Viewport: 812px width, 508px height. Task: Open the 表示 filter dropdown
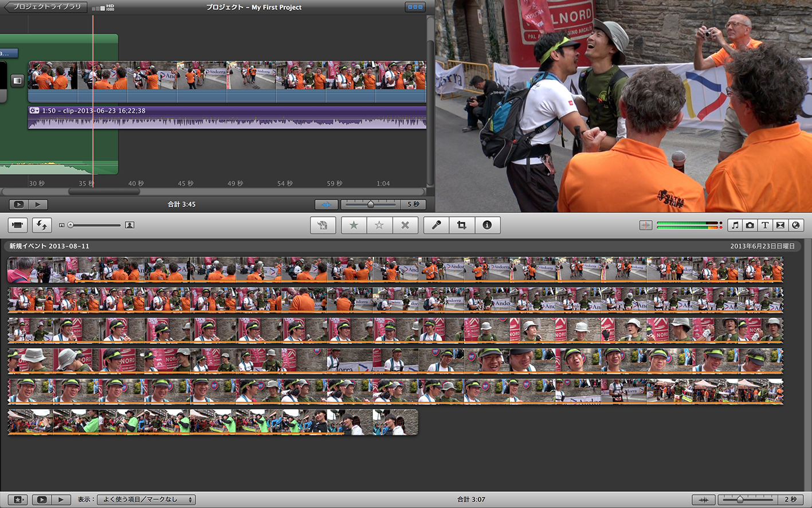coord(146,499)
